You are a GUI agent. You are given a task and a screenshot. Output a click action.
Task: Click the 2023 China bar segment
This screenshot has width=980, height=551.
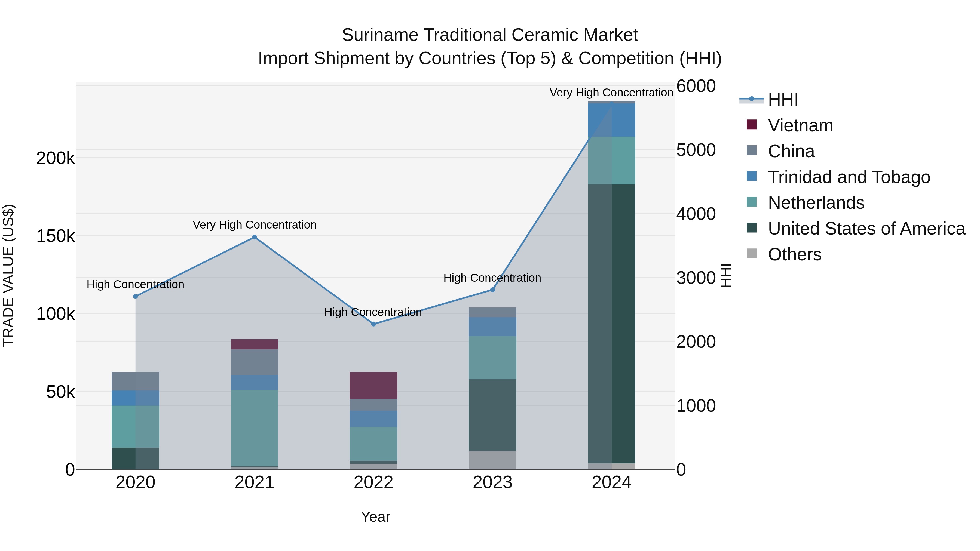pyautogui.click(x=493, y=313)
